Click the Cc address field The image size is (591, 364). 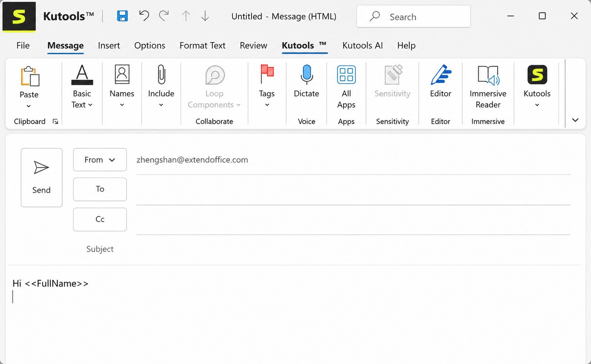tap(353, 220)
